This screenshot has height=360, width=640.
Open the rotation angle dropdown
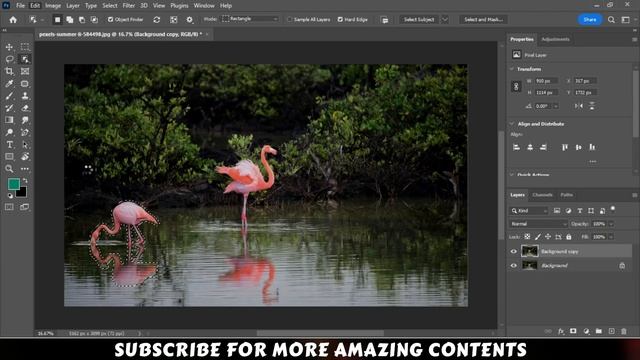556,106
